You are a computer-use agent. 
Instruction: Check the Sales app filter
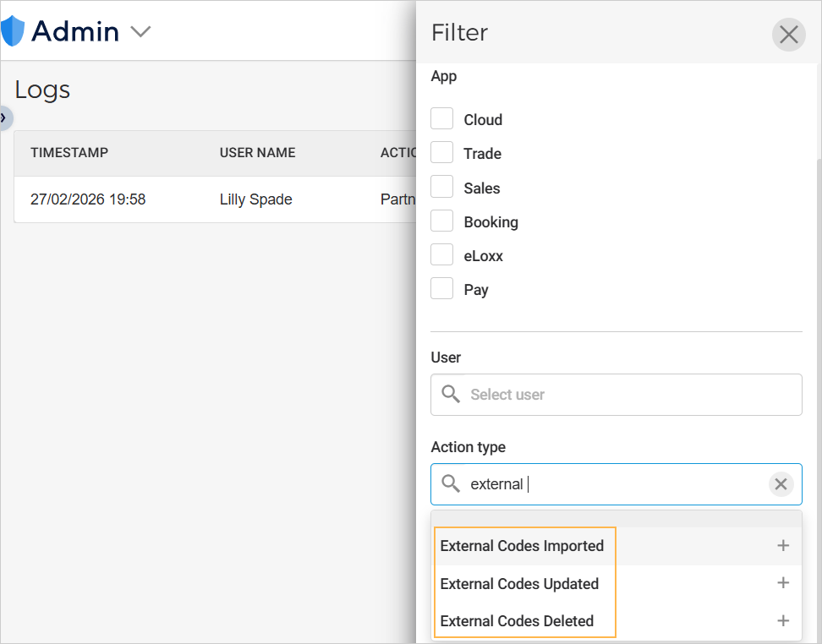pyautogui.click(x=442, y=188)
